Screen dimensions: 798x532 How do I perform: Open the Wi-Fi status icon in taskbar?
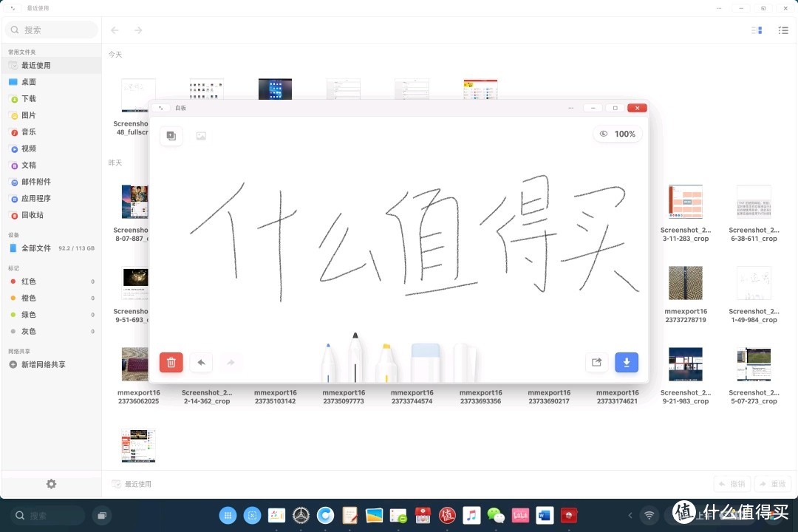pos(649,515)
